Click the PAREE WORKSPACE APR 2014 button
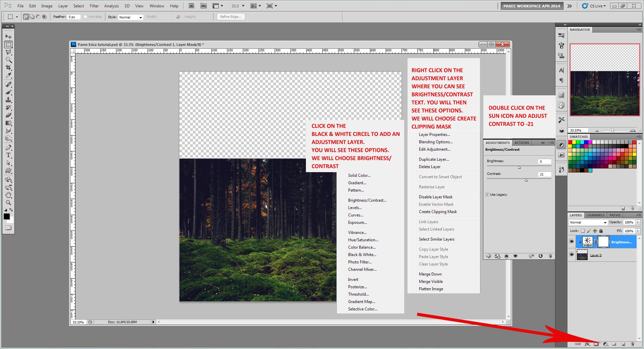The image size is (644, 349). pyautogui.click(x=532, y=6)
